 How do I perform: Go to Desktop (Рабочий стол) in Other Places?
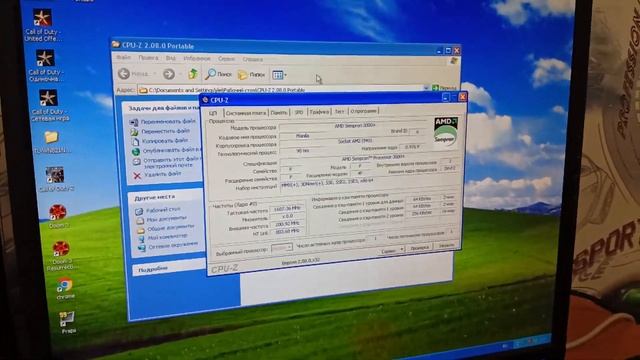tap(163, 210)
